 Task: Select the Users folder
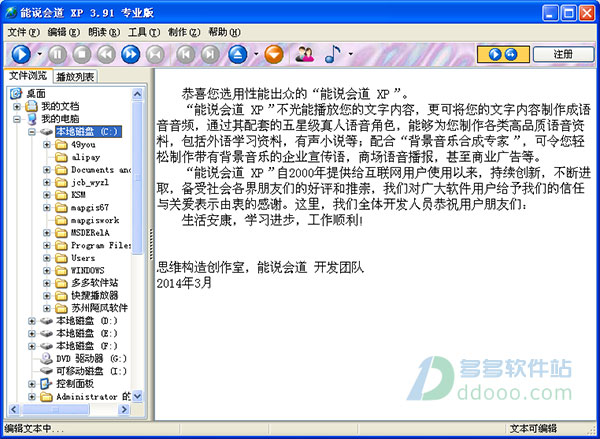click(83, 258)
